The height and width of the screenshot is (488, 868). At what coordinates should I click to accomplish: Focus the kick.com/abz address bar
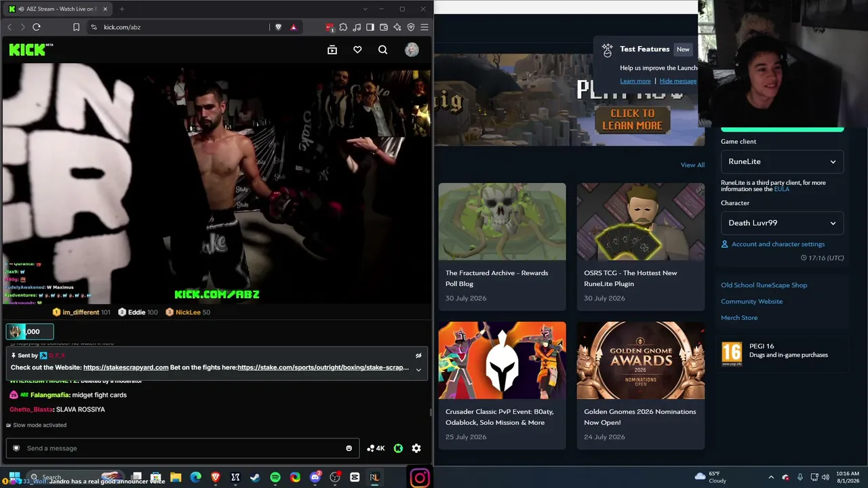[x=183, y=27]
